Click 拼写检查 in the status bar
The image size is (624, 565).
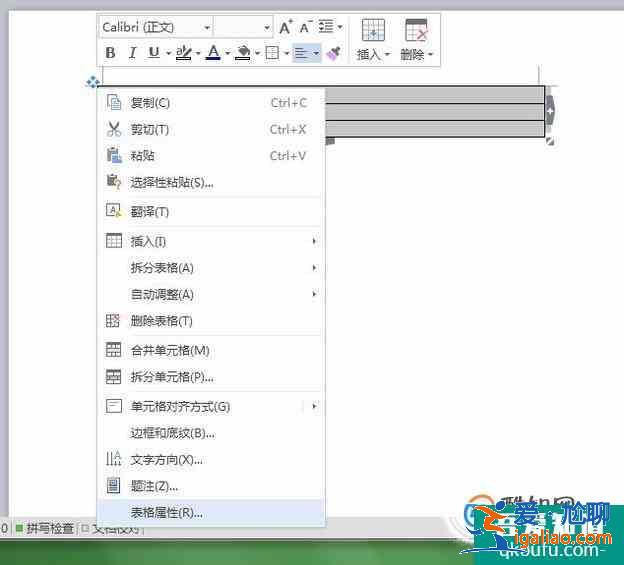tap(50, 528)
